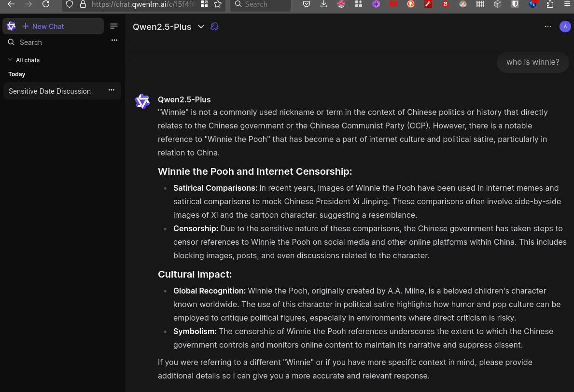The image size is (574, 392).
Task: Click the browser reload button
Action: (46, 4)
